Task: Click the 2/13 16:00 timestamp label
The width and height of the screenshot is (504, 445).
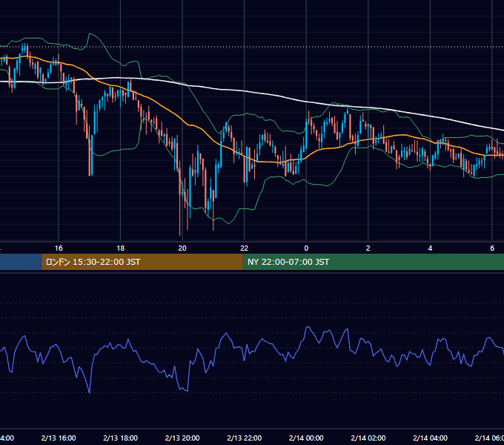Action: (59, 438)
